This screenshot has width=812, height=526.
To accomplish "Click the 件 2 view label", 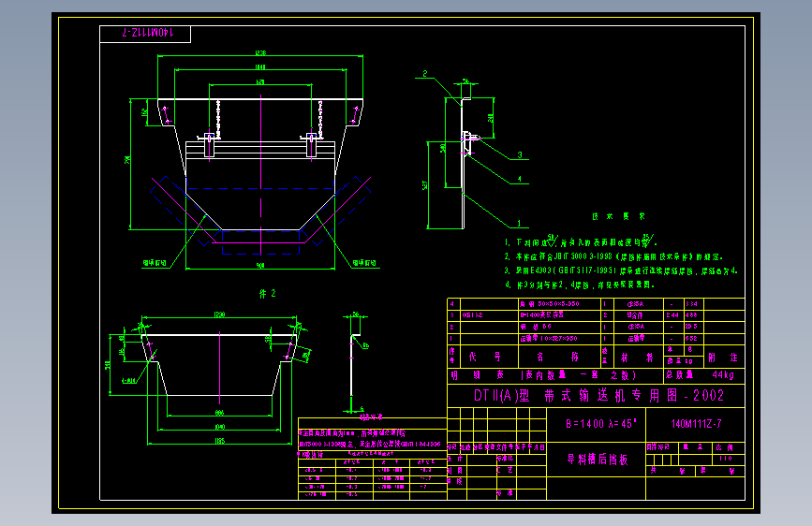I will 267,294.
